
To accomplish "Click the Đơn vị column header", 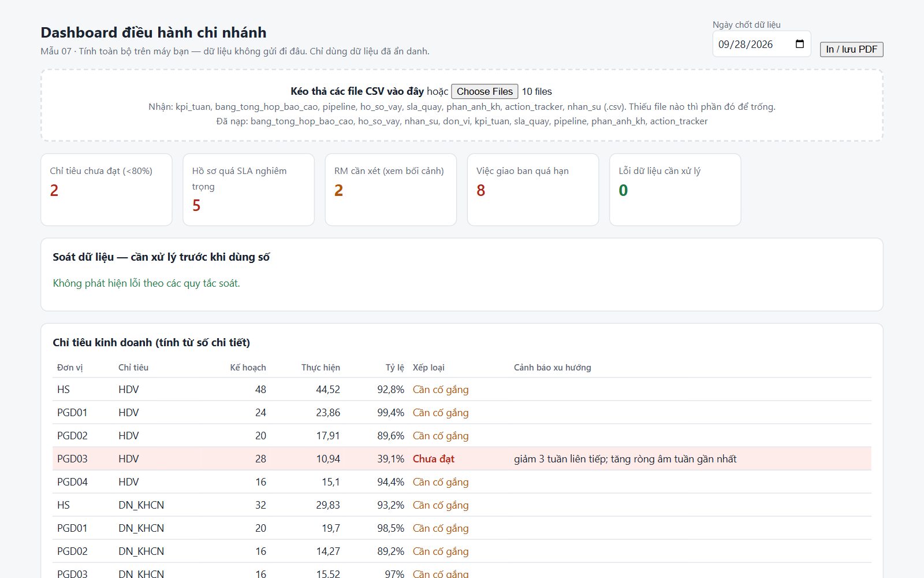I will click(x=70, y=368).
